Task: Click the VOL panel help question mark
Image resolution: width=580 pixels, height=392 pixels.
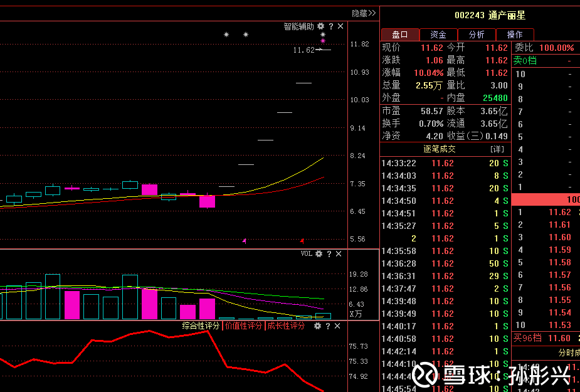Action: (330, 254)
